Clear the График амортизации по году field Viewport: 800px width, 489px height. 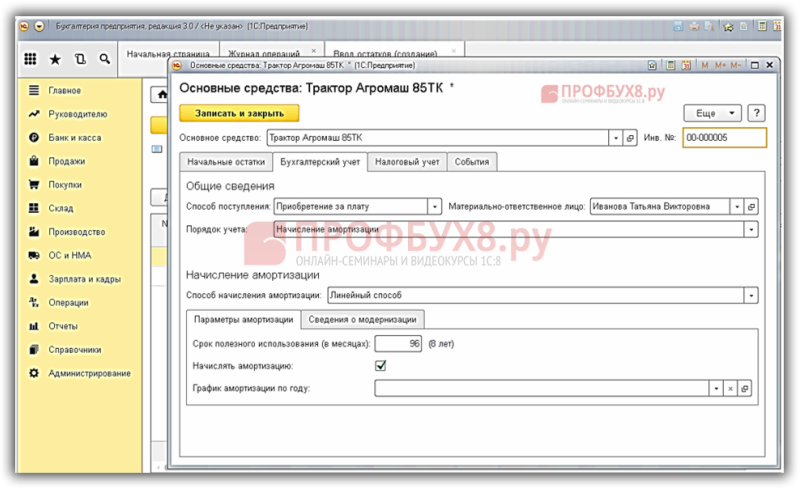pyautogui.click(x=731, y=388)
